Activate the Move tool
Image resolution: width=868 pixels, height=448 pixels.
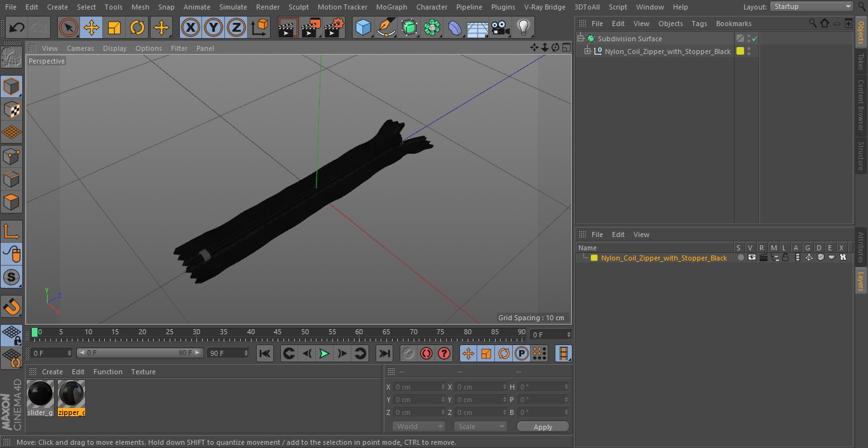point(92,27)
